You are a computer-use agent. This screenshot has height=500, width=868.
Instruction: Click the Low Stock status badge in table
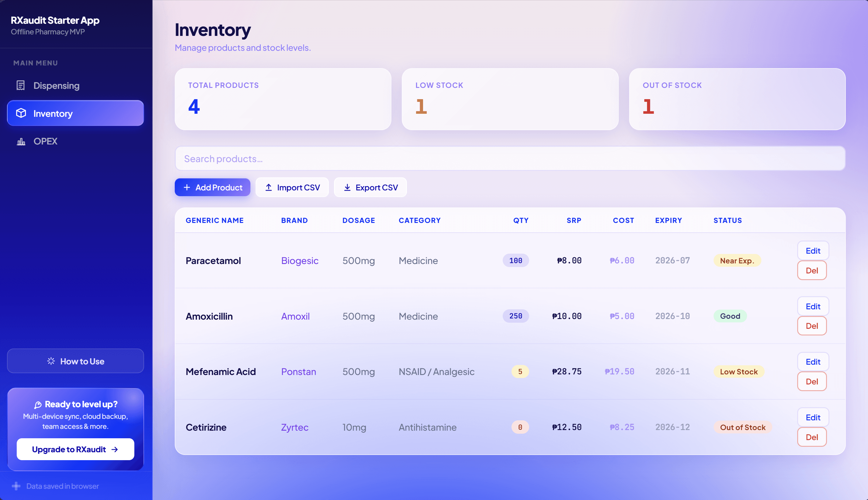739,372
